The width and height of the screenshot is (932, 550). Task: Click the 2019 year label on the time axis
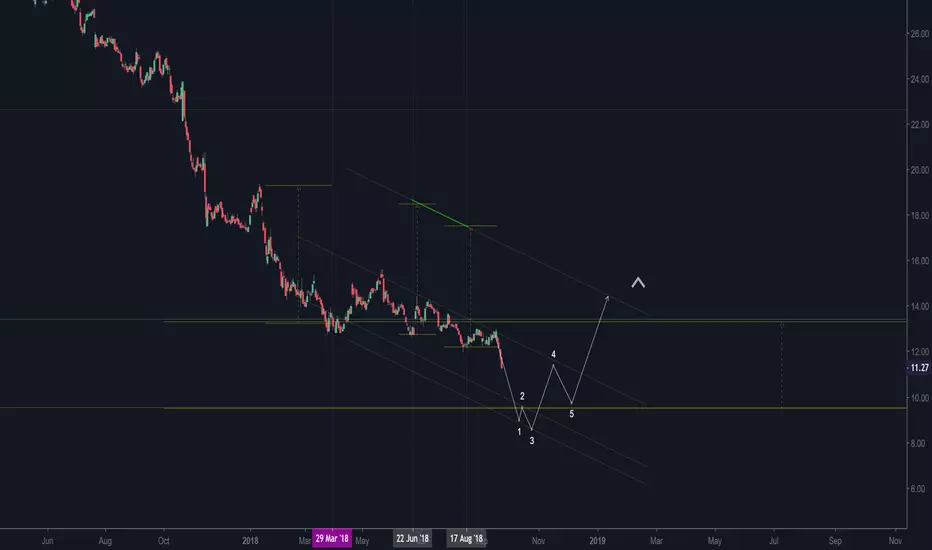[597, 540]
